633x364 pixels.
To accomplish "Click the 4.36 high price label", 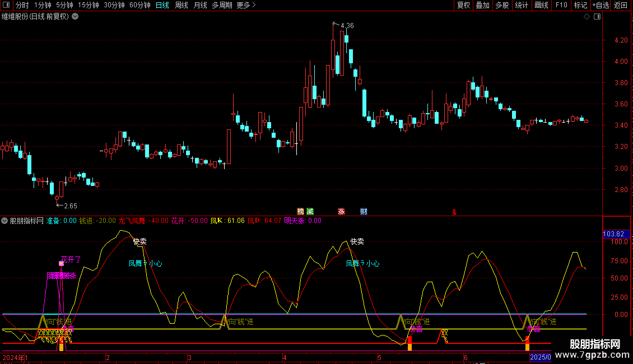I will pos(347,26).
